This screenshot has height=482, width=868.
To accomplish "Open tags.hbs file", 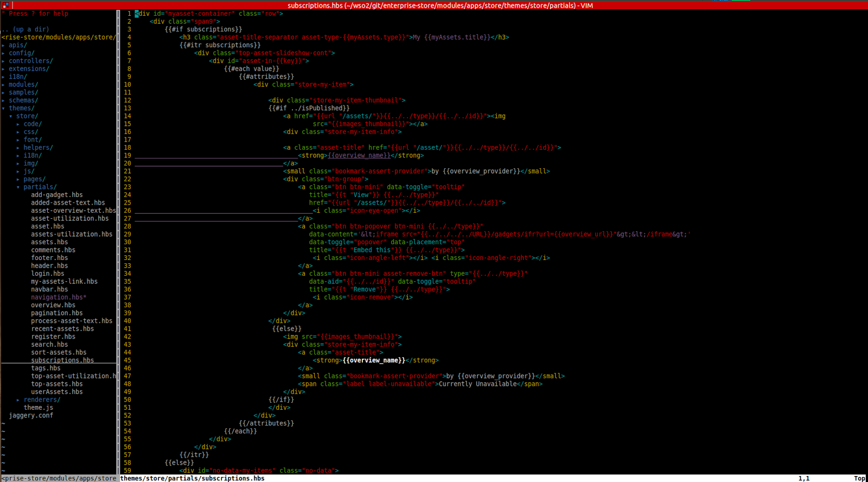I will pyautogui.click(x=46, y=368).
